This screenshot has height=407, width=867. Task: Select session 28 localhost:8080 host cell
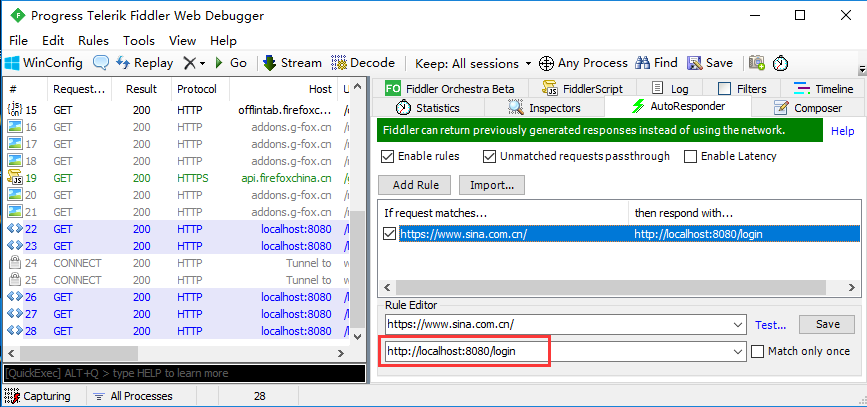tap(296, 331)
